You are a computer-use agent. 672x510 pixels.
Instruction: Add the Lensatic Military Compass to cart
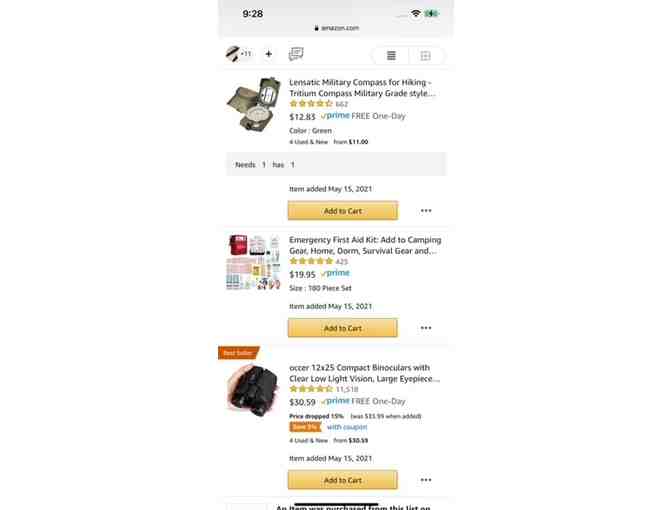tap(343, 211)
